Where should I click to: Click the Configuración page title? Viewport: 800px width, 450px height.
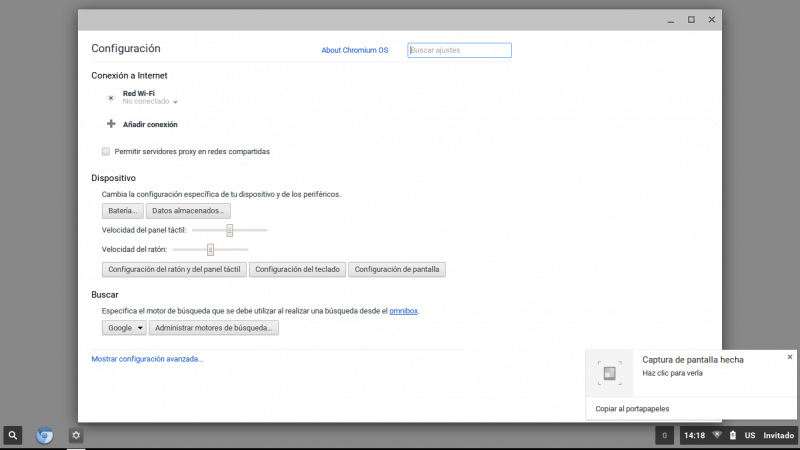pyautogui.click(x=126, y=48)
